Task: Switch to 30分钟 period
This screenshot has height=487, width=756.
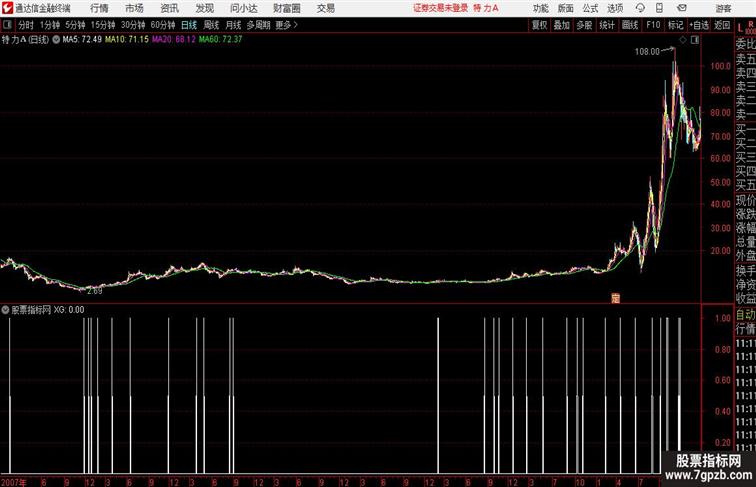Action: pyautogui.click(x=133, y=25)
